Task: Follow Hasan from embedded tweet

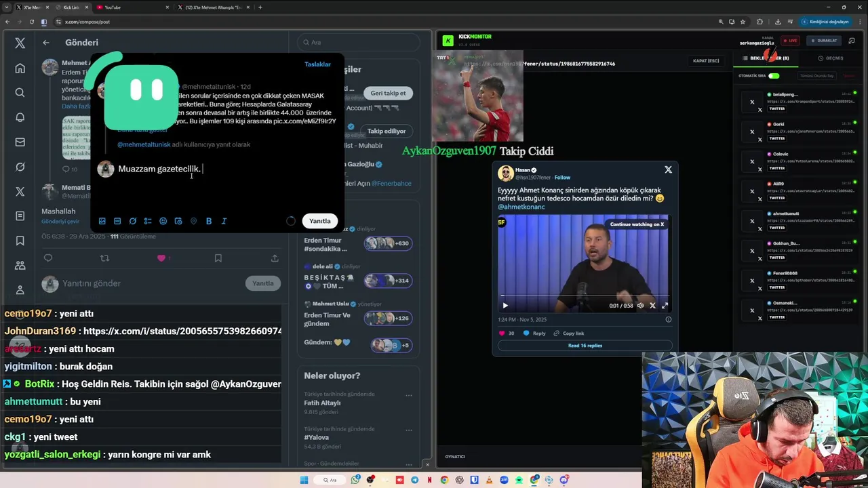Action: tap(562, 178)
